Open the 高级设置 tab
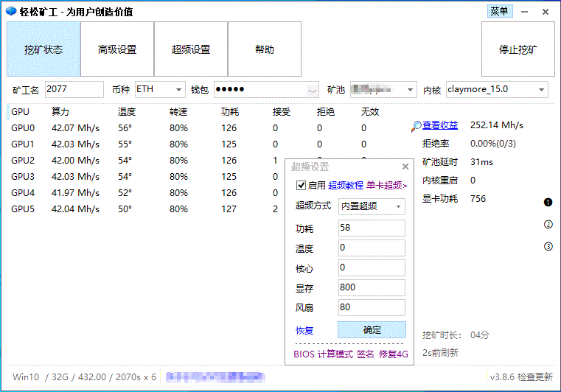The width and height of the screenshot is (561, 392). click(117, 49)
